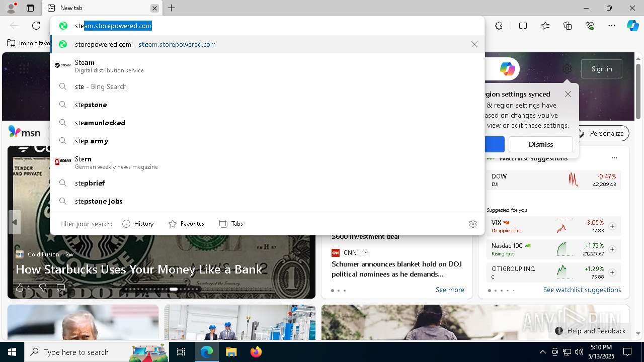Add Nasdaq 100 to watchlist

coord(612,249)
